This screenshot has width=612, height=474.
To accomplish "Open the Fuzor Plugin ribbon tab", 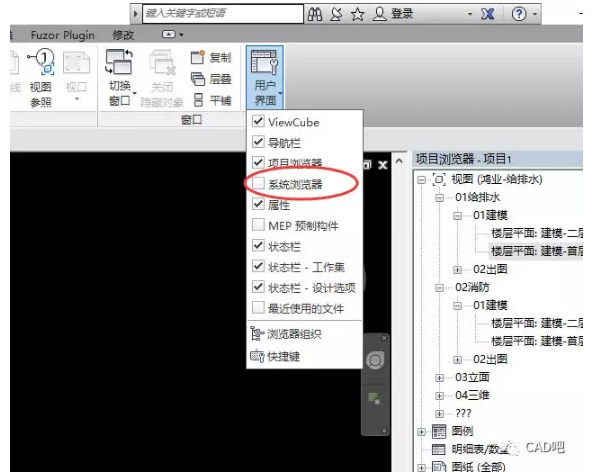I will tap(61, 34).
